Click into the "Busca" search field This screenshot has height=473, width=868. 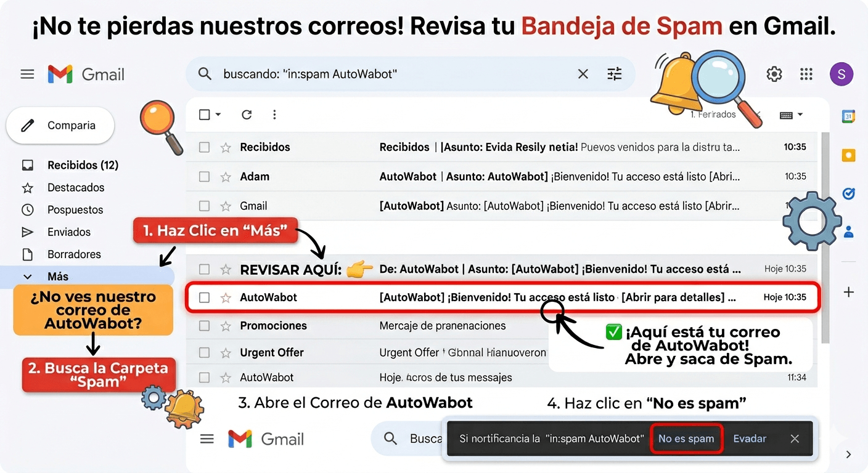(407, 439)
